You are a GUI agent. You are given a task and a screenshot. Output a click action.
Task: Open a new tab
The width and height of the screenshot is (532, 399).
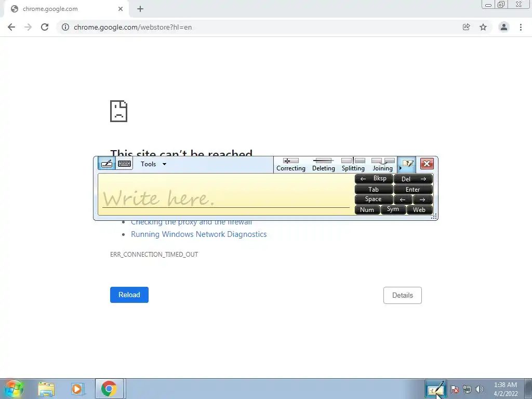click(x=140, y=9)
